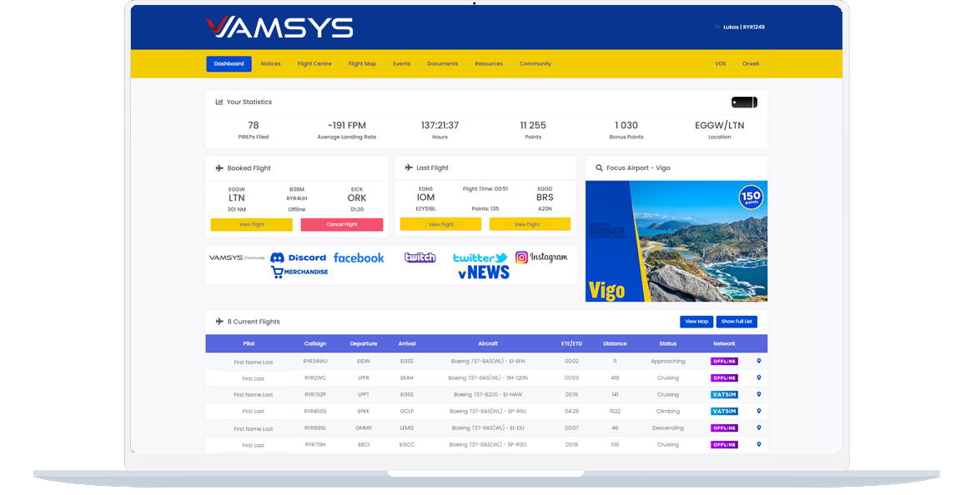Click the Aircraft column header

[488, 344]
